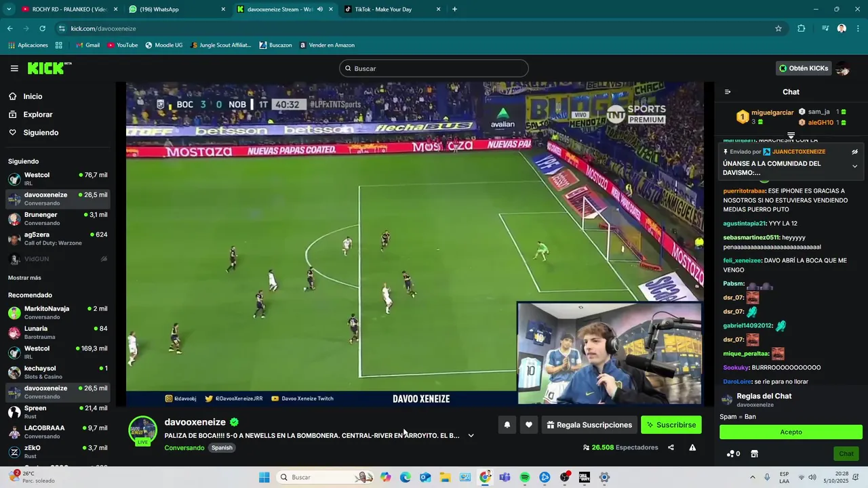
Task: Reload the page
Action: 42,28
